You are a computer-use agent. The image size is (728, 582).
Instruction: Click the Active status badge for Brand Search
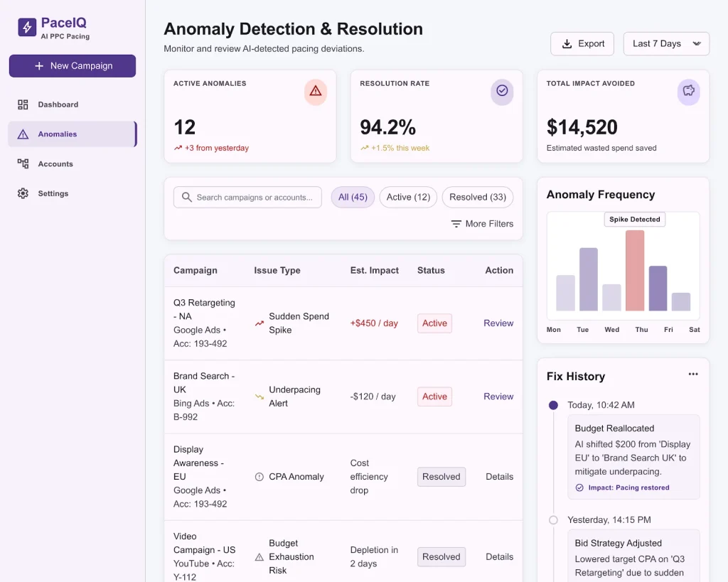point(434,397)
